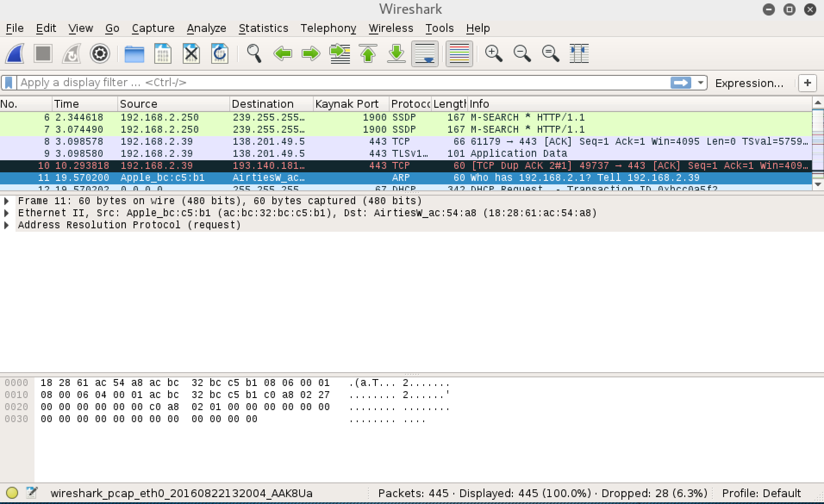The image size is (824, 504).
Task: Open the Wireless menu
Action: 391,28
